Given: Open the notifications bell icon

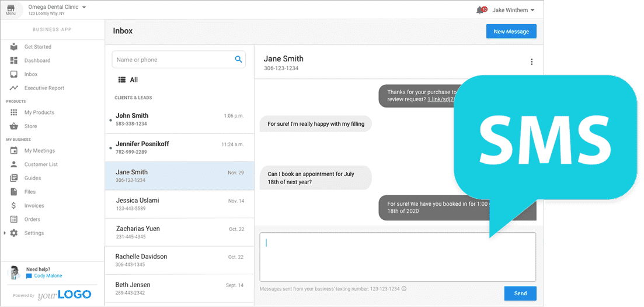Looking at the screenshot, I should pos(481,10).
